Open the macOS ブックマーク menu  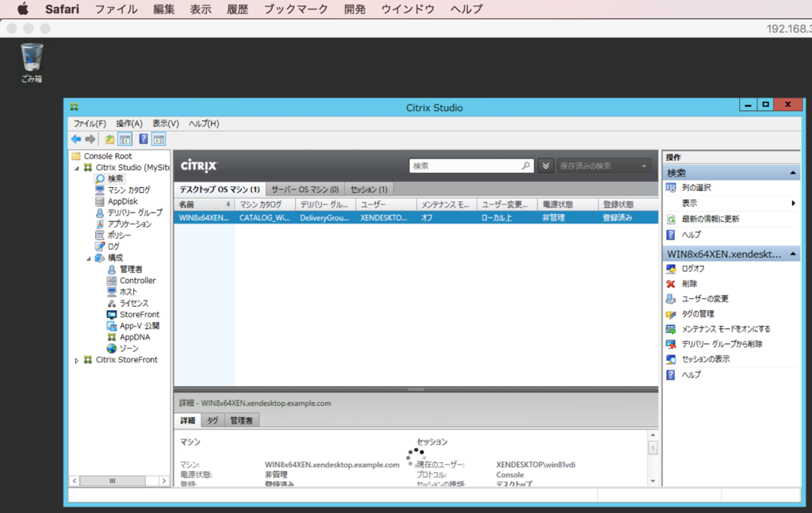296,9
